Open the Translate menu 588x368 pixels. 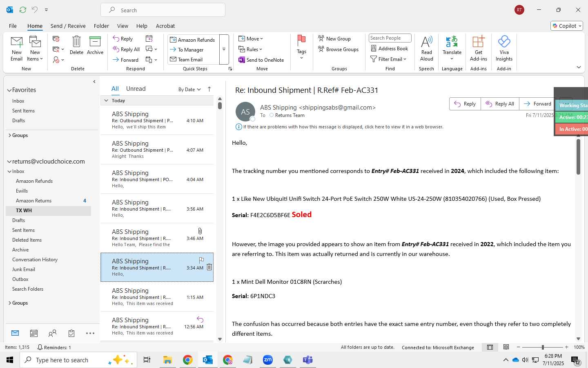[452, 48]
